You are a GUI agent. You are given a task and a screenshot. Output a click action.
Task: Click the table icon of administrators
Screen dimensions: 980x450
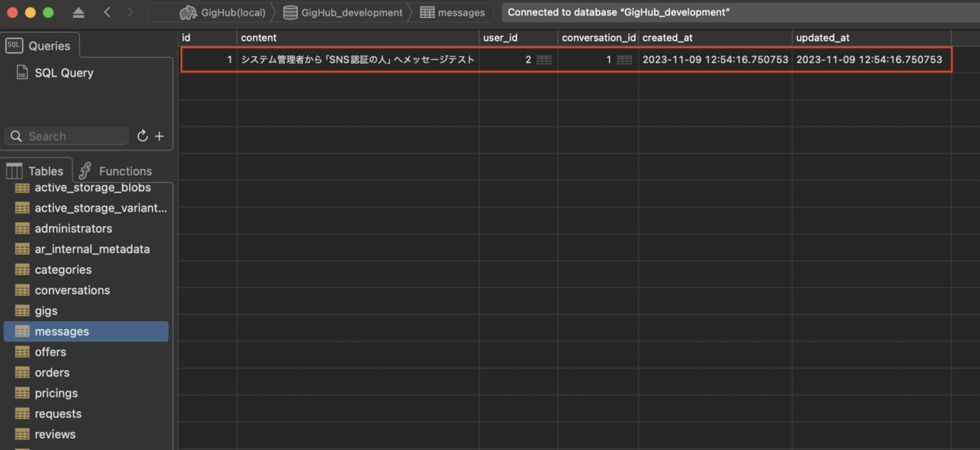click(x=22, y=229)
